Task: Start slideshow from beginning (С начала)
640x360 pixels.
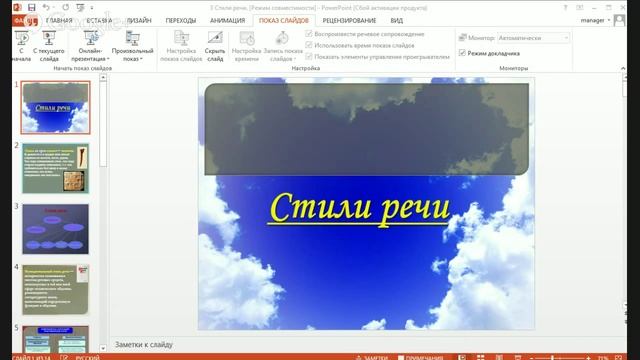Action: coord(21,46)
